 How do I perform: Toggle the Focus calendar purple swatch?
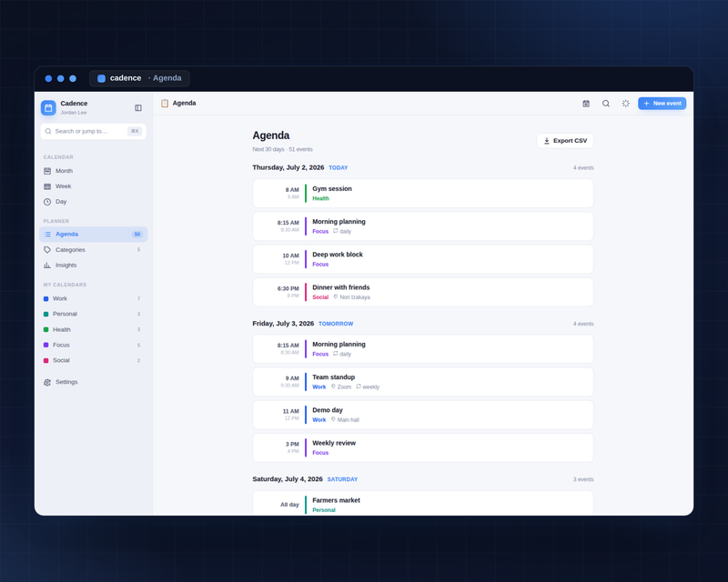coord(46,345)
